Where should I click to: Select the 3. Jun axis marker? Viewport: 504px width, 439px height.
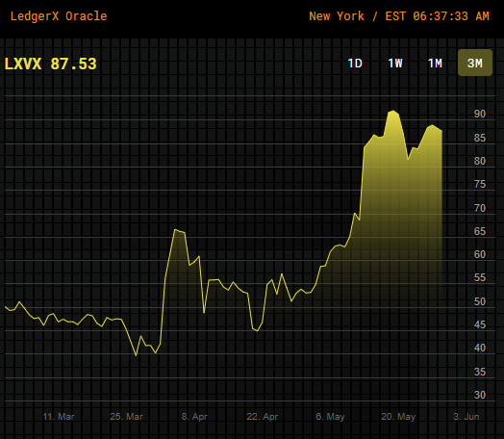pyautogui.click(x=466, y=417)
